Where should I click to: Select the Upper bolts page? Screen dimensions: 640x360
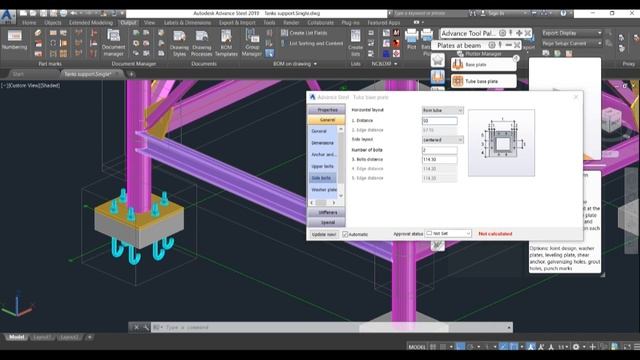click(x=322, y=167)
